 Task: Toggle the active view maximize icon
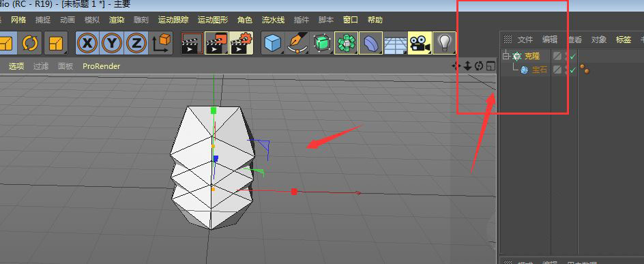coord(491,65)
